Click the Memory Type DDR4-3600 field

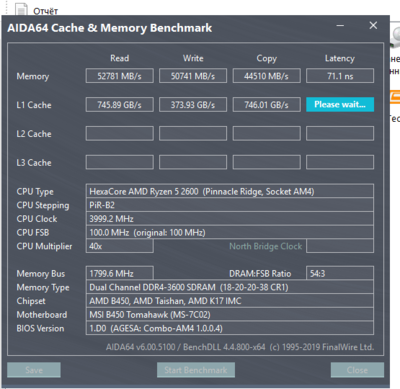230,287
